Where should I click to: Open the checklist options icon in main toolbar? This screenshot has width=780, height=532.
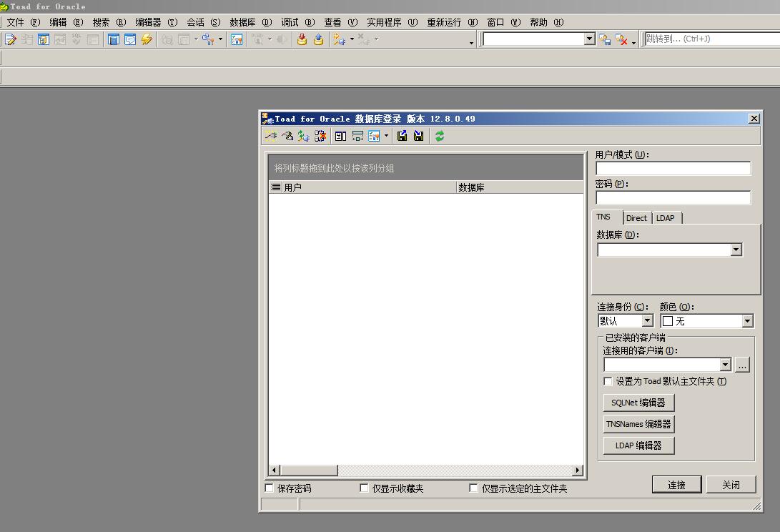237,39
